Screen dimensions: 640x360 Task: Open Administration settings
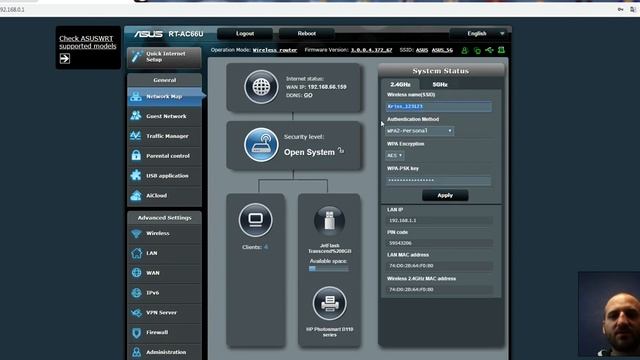(164, 352)
